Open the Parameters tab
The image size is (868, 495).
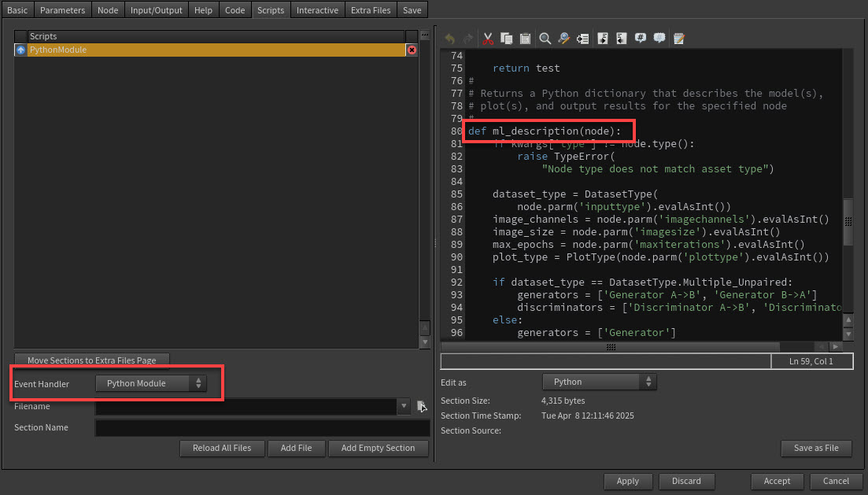62,10
